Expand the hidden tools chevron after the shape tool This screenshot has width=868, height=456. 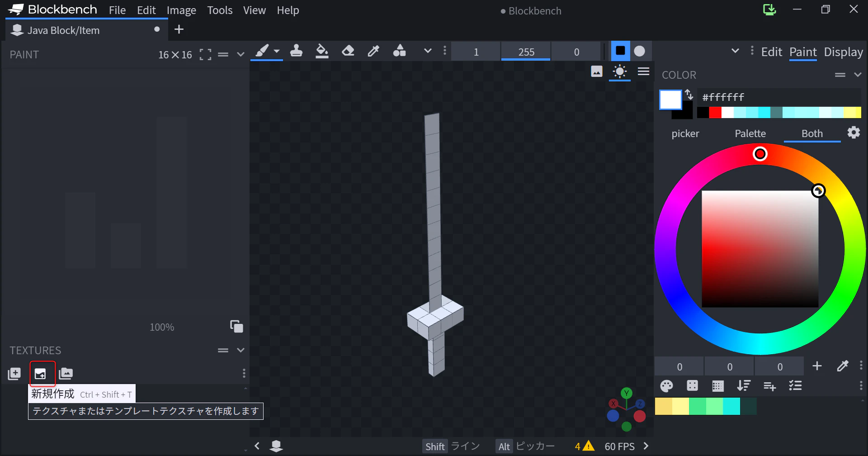tap(428, 51)
